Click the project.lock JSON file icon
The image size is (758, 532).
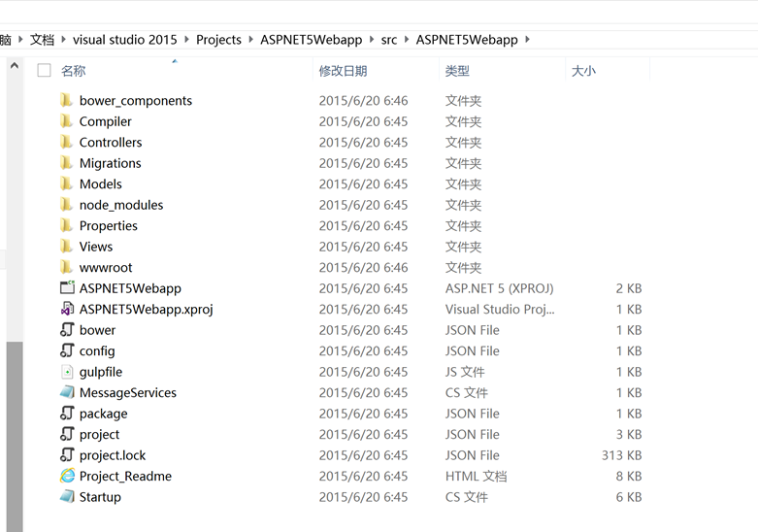pos(67,454)
